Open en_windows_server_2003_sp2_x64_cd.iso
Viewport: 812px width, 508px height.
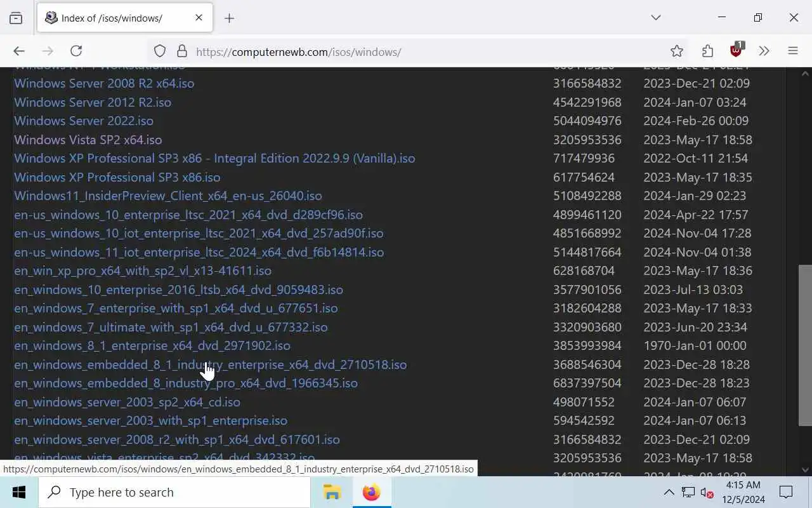127,402
